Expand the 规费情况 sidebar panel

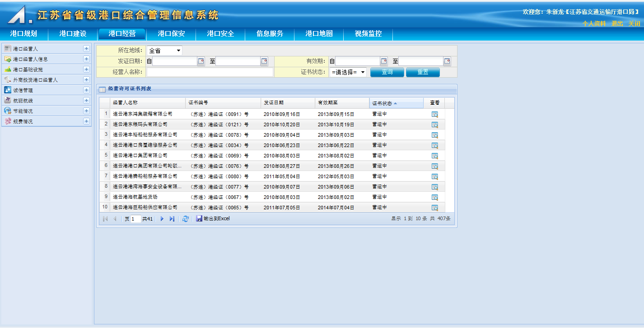tap(86, 121)
